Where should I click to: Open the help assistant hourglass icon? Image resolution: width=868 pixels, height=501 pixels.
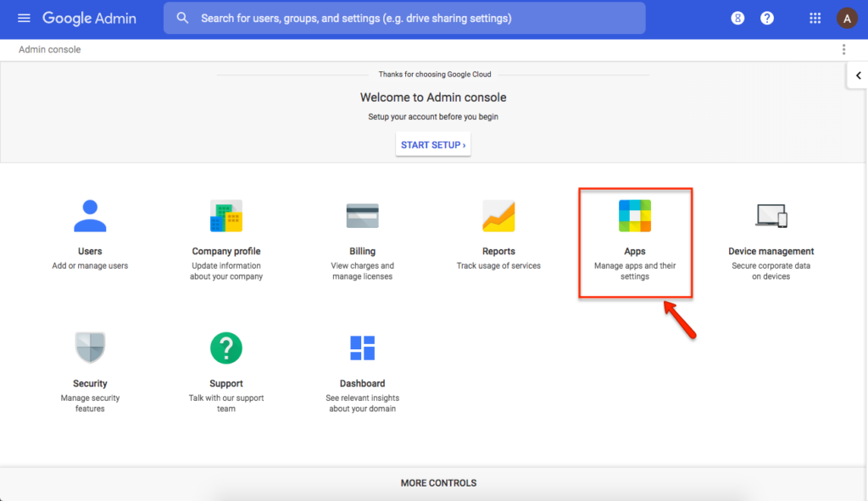[737, 19]
